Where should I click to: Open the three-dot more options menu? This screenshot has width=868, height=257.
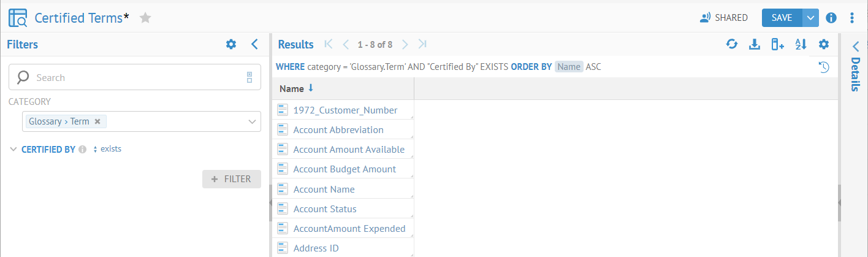(x=852, y=18)
